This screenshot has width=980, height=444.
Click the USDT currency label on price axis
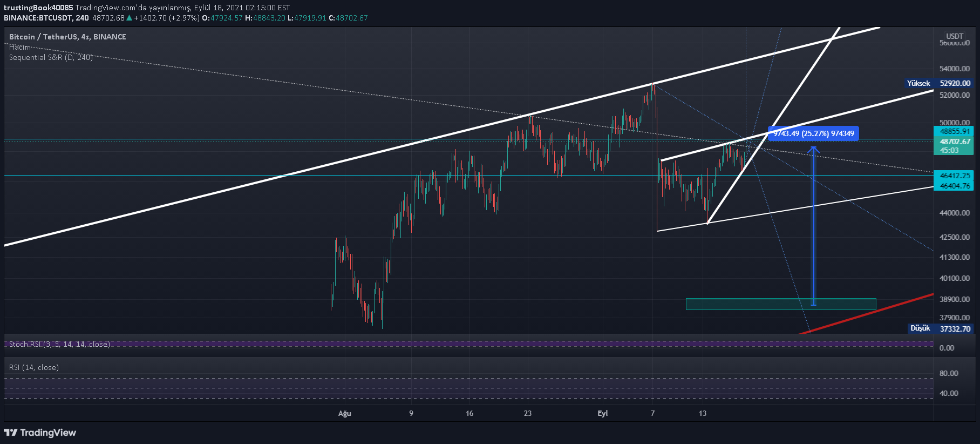tap(955, 36)
